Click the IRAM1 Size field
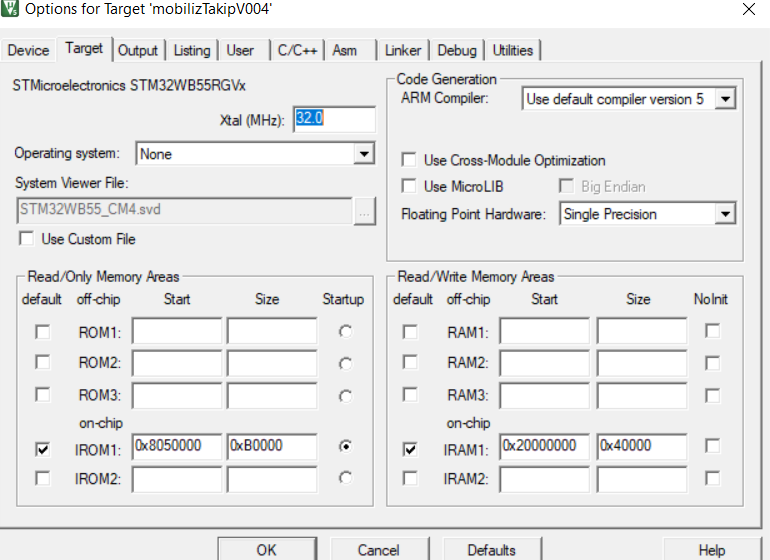 (x=642, y=446)
